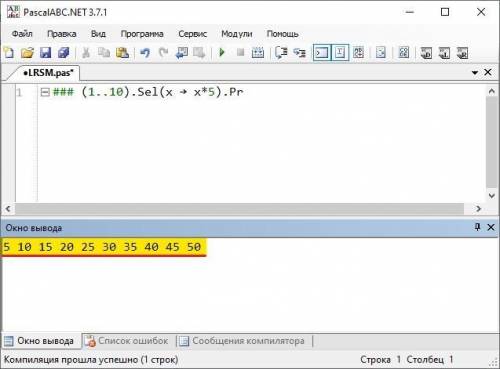Collapse the code fold on line 1

[x=45, y=92]
